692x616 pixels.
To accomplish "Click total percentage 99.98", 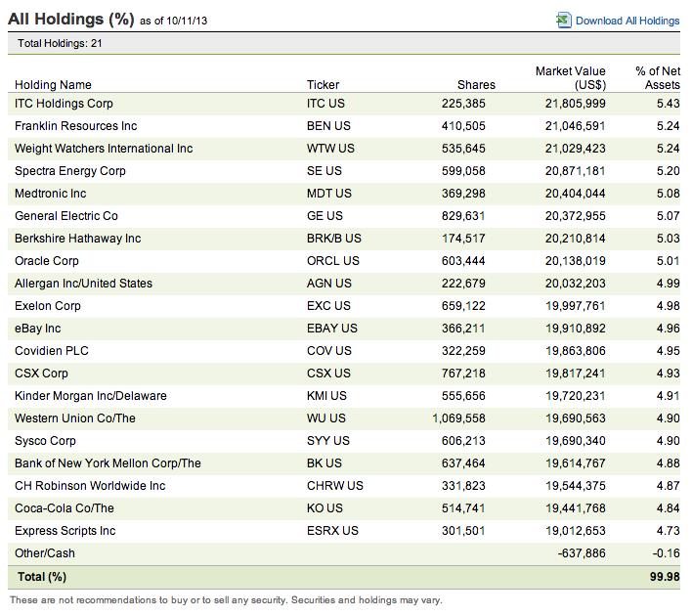I will point(665,577).
